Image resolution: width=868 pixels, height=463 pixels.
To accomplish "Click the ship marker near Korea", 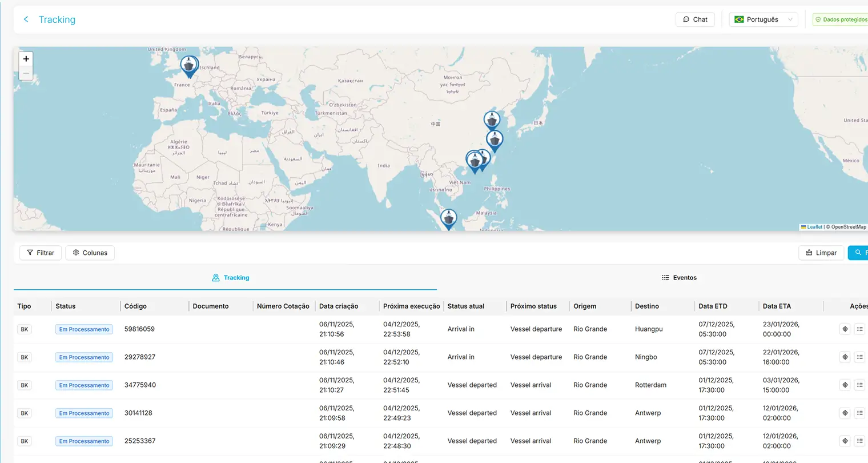I will click(492, 121).
